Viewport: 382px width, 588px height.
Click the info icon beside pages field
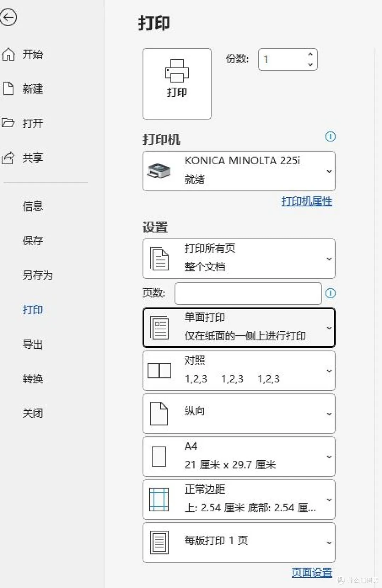[x=330, y=293]
